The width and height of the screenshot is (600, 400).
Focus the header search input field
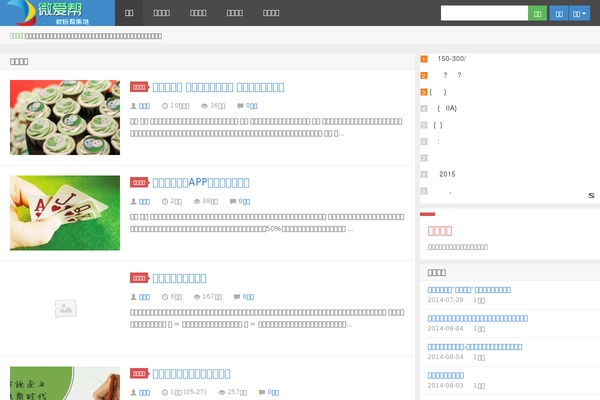(x=484, y=13)
